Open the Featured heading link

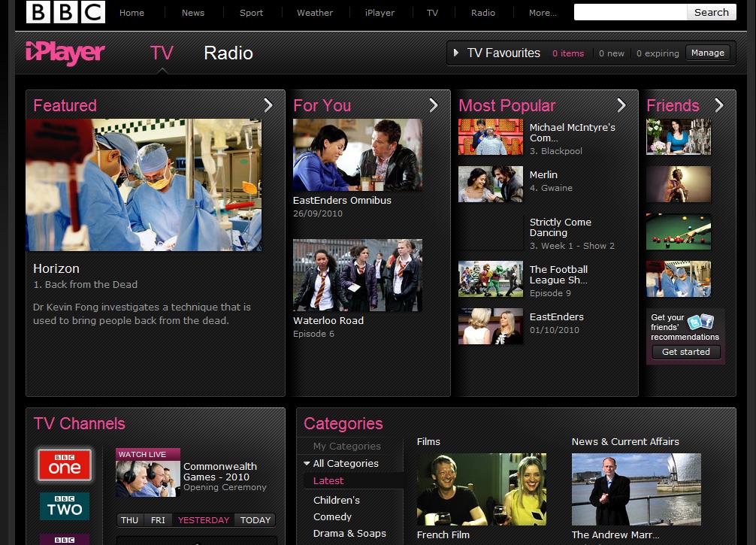(65, 105)
